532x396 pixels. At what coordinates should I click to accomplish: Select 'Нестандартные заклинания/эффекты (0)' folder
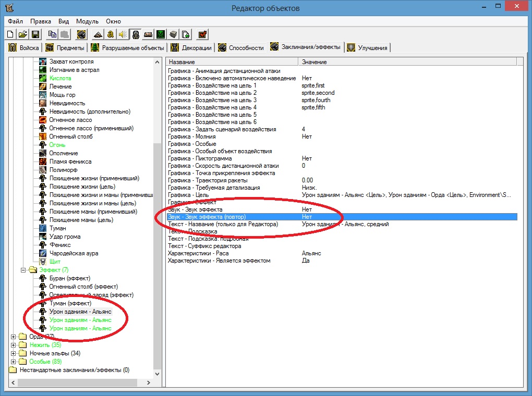74,370
